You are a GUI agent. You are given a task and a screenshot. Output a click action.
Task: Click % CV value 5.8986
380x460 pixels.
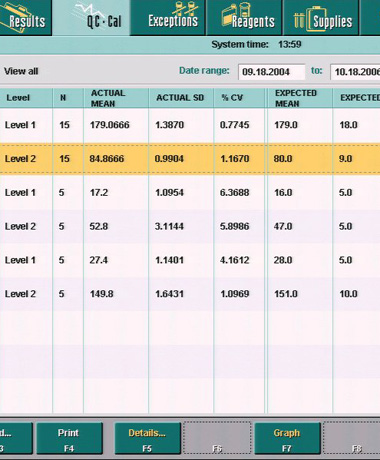(234, 226)
